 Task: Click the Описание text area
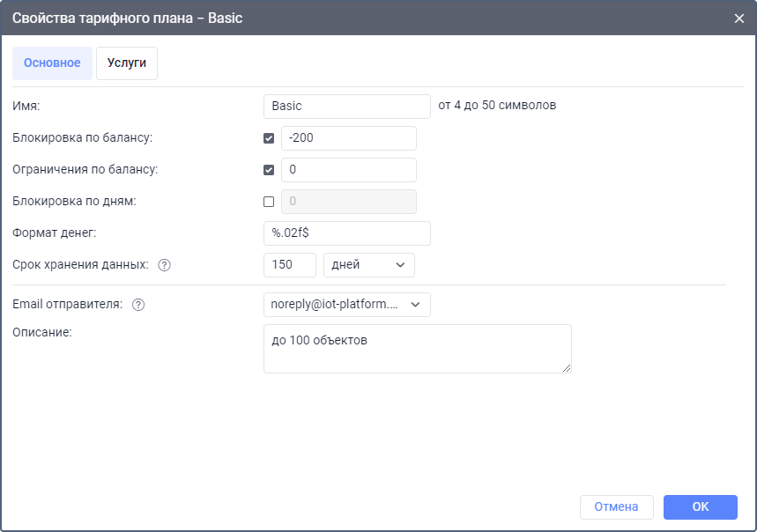[417, 348]
